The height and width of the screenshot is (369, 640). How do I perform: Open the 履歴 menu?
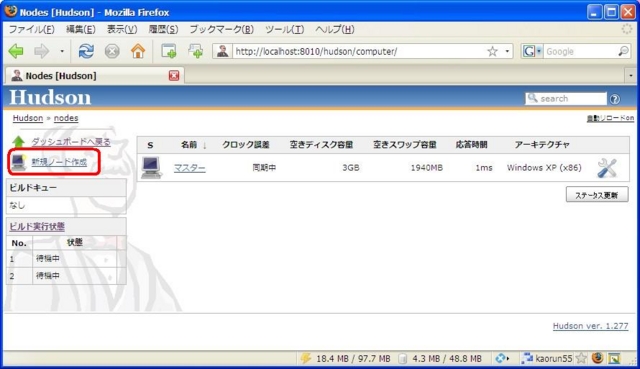click(163, 29)
